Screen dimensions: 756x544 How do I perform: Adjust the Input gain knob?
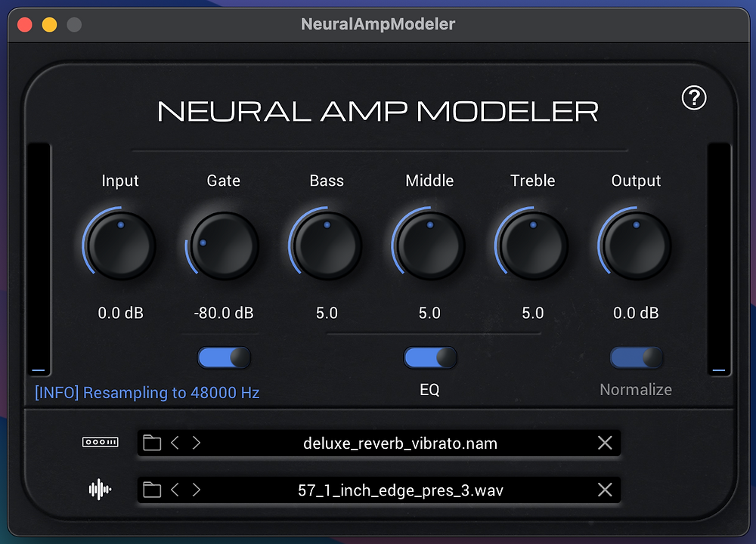pos(120,244)
